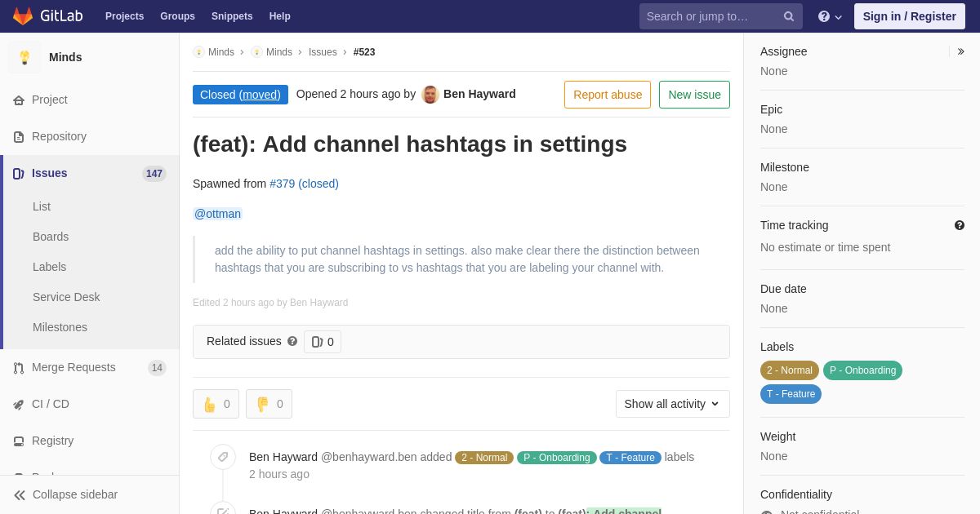Click the search magnifier icon
Viewport: 980px width, 514px height.
pos(789,16)
